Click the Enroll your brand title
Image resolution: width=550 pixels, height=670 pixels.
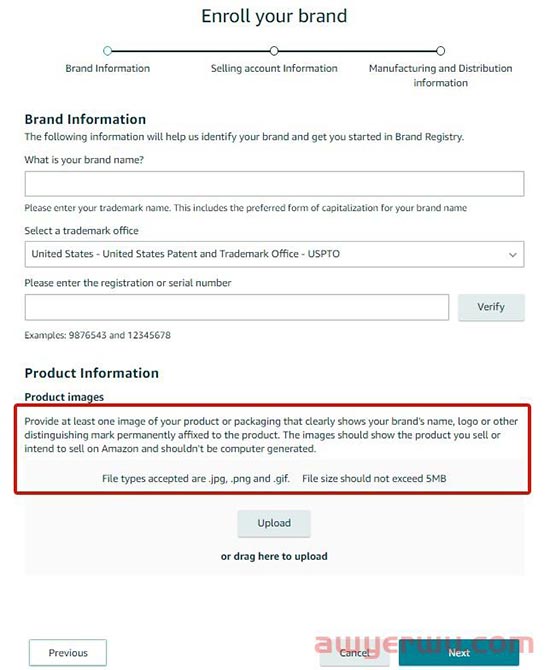[274, 16]
